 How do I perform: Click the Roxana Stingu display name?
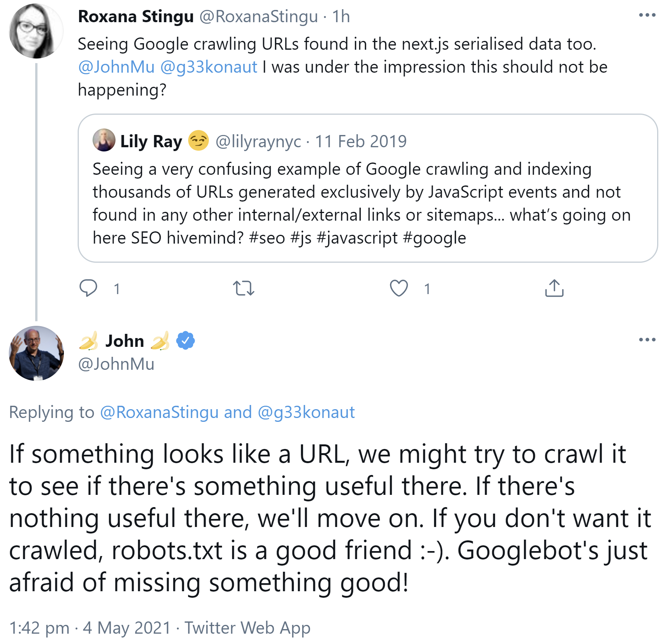pos(136,16)
